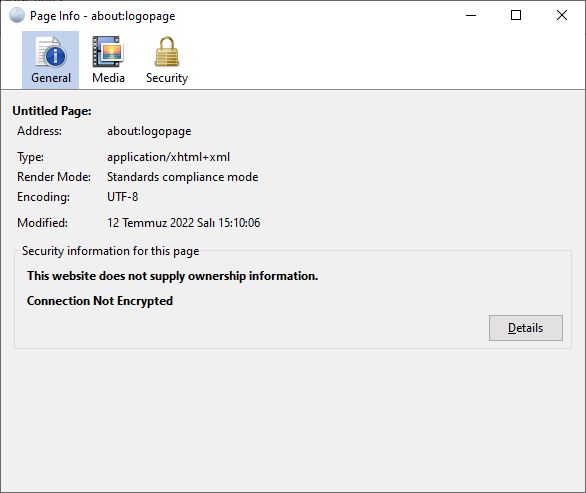
Task: Click the Page Info title bar text
Action: tap(103, 16)
